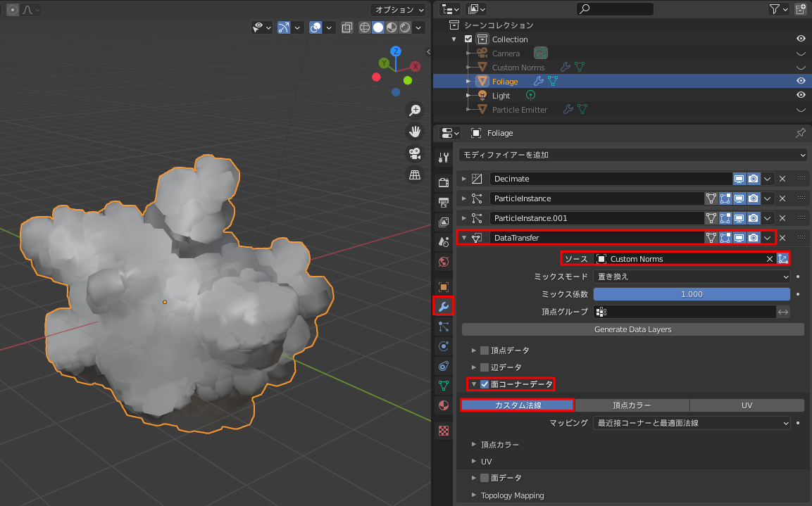Screen dimensions: 812x506
Task: Click the red X axis gizmo ball
Action: (416, 66)
